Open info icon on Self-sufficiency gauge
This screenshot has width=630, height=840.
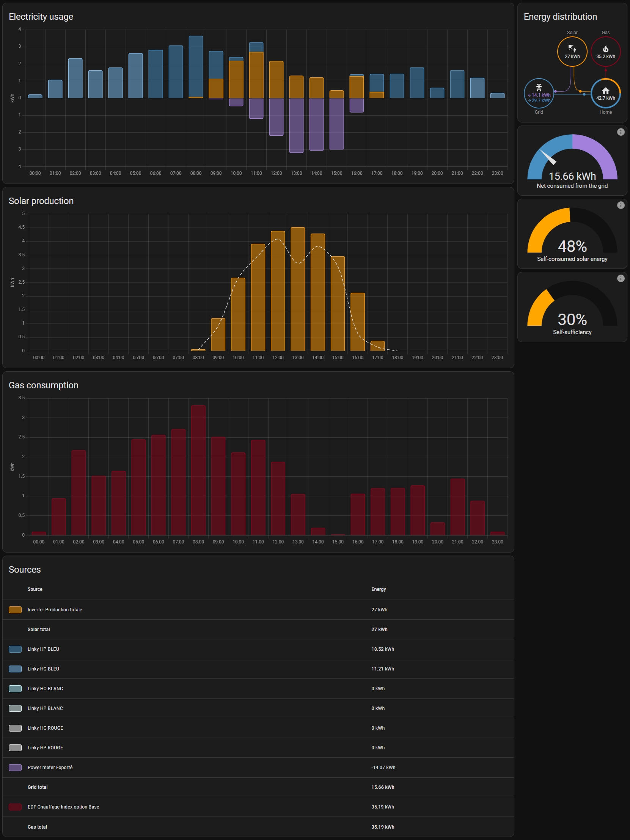click(621, 278)
